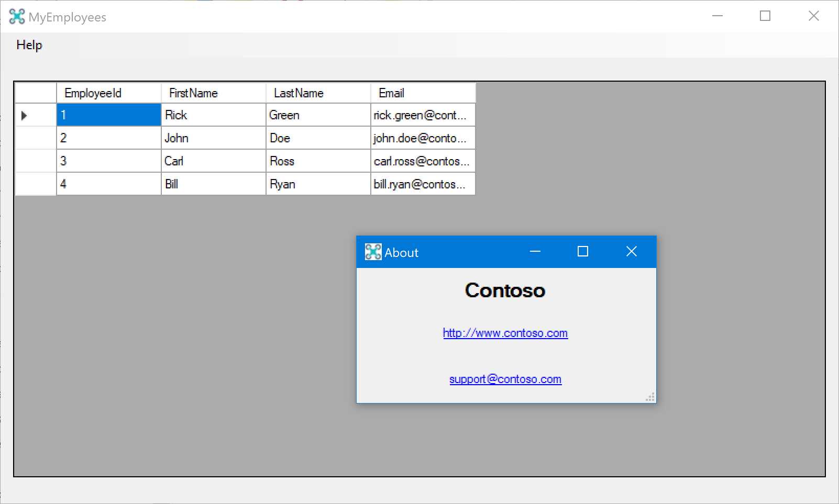The height and width of the screenshot is (504, 839).
Task: Open the http://www.contoso.com link
Action: [505, 333]
